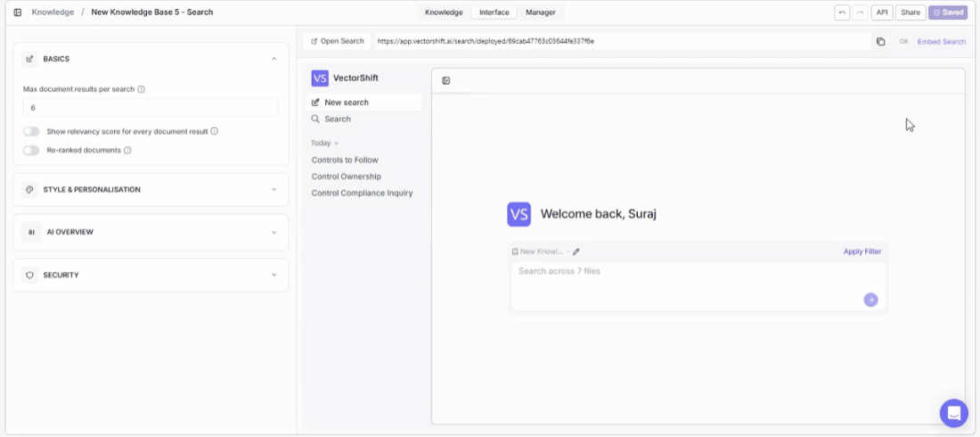Click the Basics section pencil icon
980x437 pixels.
point(29,59)
